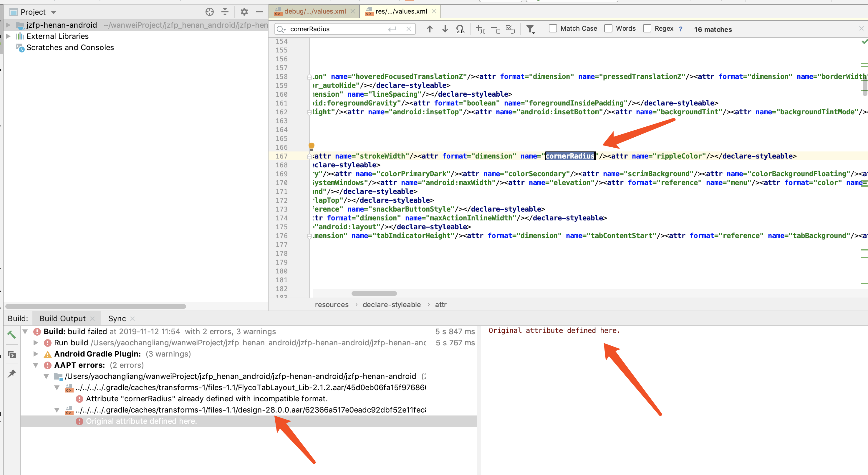Click the pin tab icon in Build panel

[x=12, y=373]
